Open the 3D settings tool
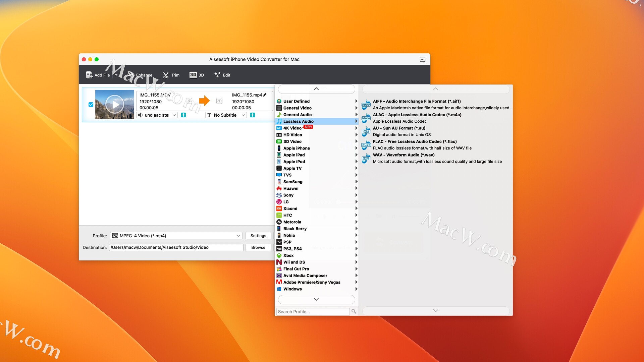 coord(197,75)
